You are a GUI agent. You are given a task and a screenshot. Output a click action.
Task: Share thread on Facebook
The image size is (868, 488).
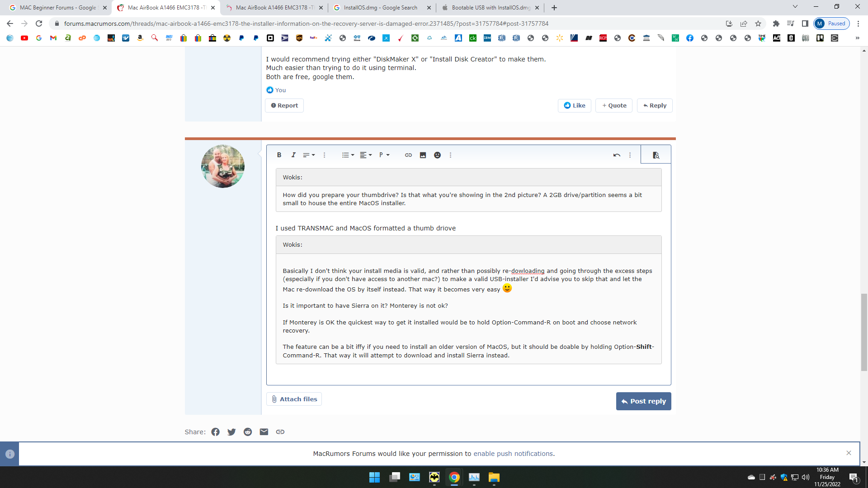coord(215,432)
